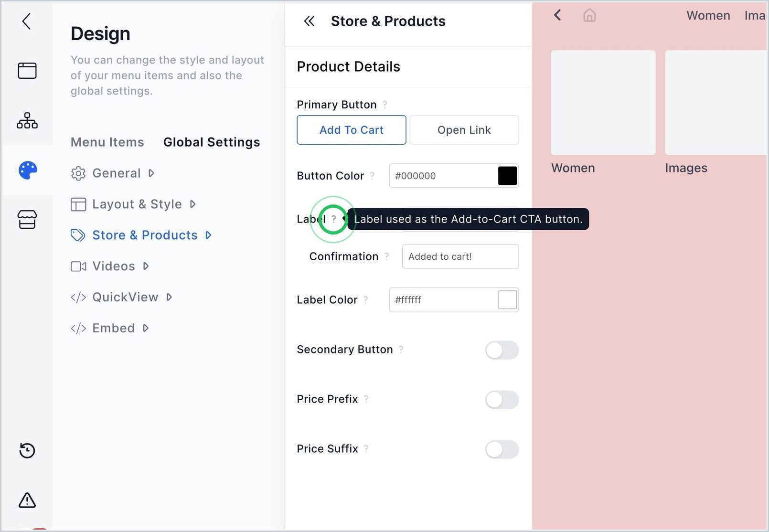Viewport: 769px width, 532px height.
Task: Select Women in preview navigation bar
Action: 708,16
